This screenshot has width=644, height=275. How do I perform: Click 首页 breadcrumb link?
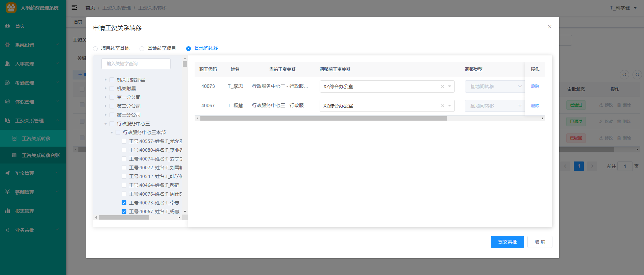(90, 8)
